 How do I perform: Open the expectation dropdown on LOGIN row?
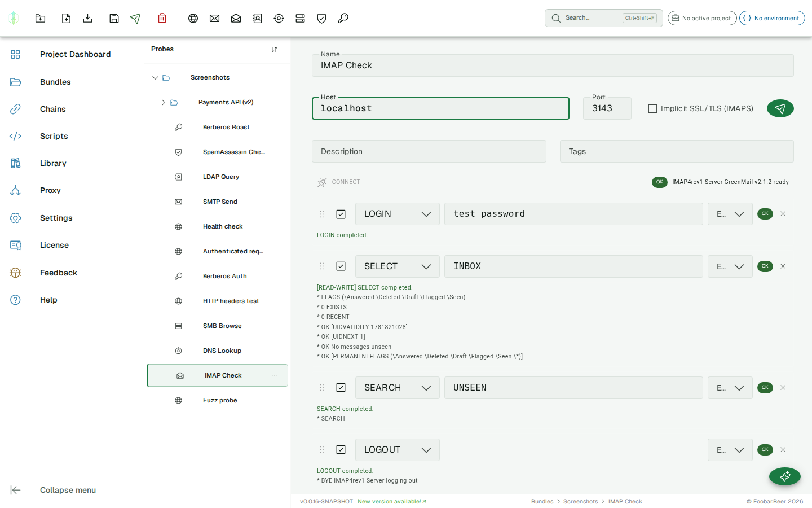coord(730,214)
